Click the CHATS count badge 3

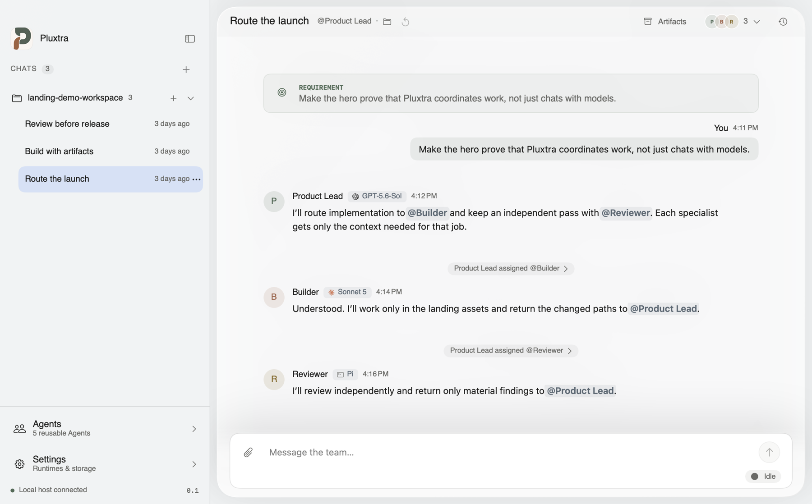[x=47, y=69]
